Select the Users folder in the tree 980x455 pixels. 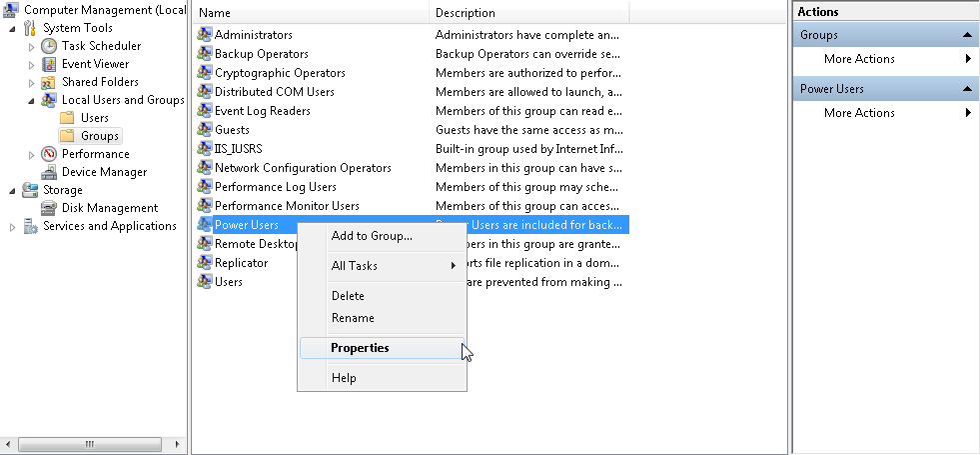pyautogui.click(x=94, y=118)
